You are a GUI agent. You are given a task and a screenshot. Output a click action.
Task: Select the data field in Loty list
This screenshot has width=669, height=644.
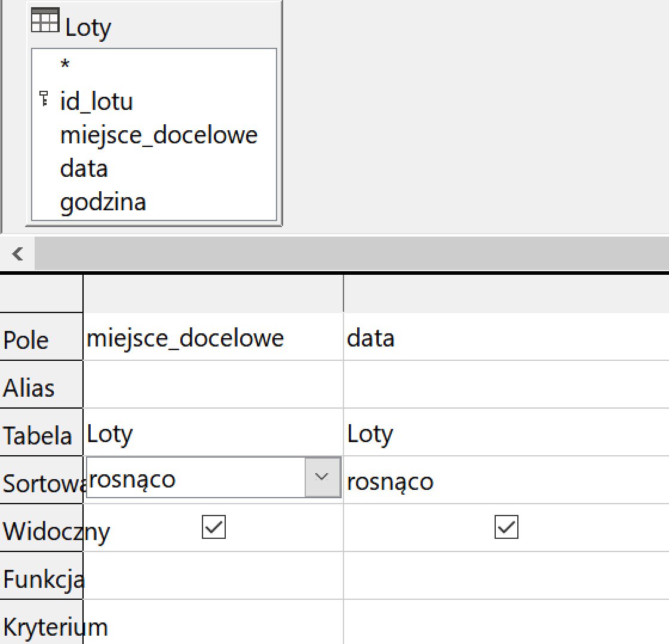[x=84, y=168]
